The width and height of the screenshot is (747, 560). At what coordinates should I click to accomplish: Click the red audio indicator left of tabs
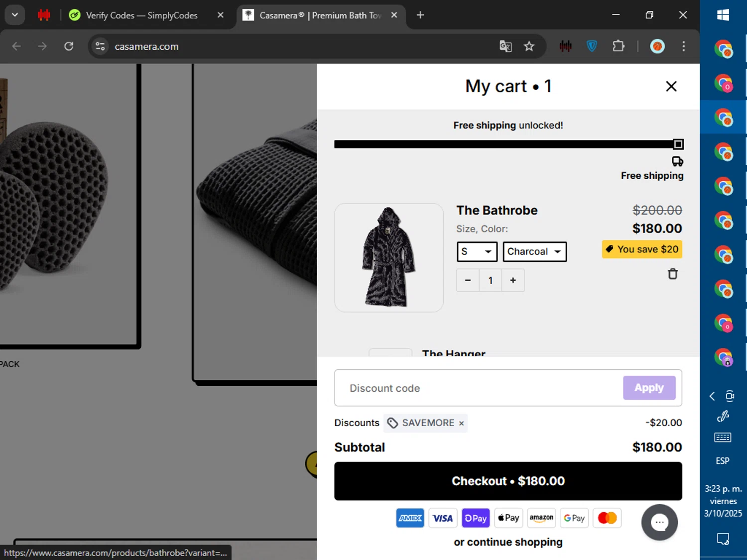[x=44, y=15]
